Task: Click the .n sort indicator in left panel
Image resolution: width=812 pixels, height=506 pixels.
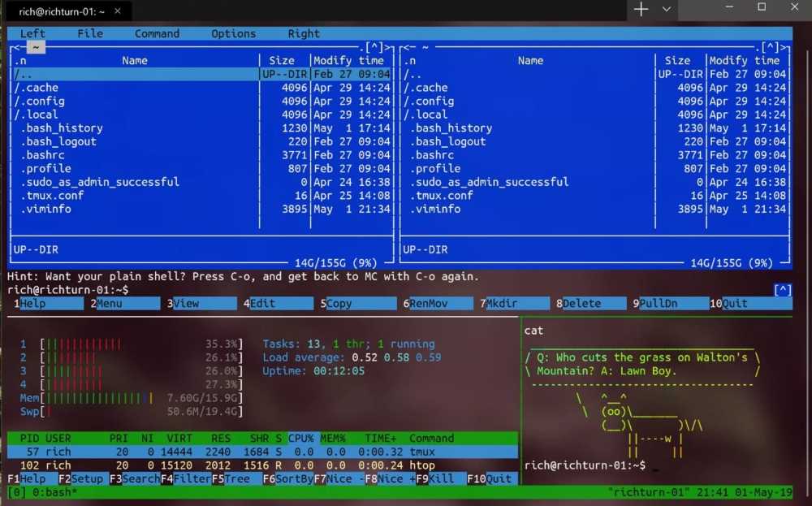Action: tap(19, 61)
